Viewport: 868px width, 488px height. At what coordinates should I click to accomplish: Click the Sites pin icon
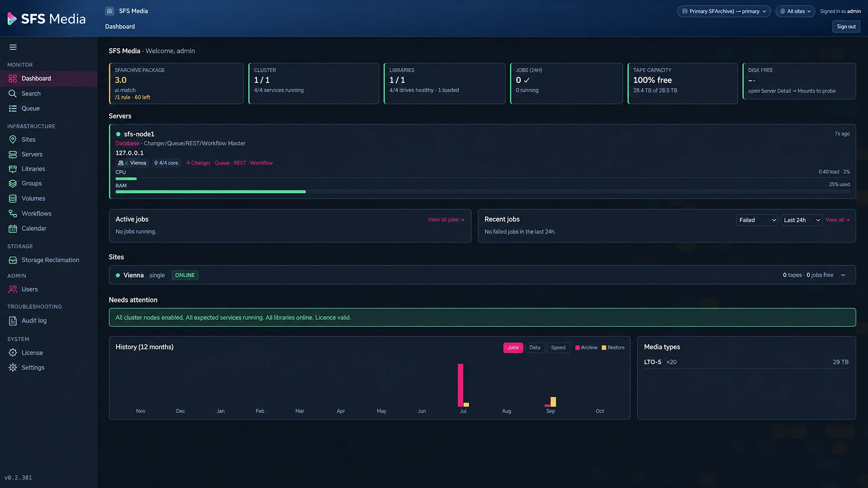13,140
